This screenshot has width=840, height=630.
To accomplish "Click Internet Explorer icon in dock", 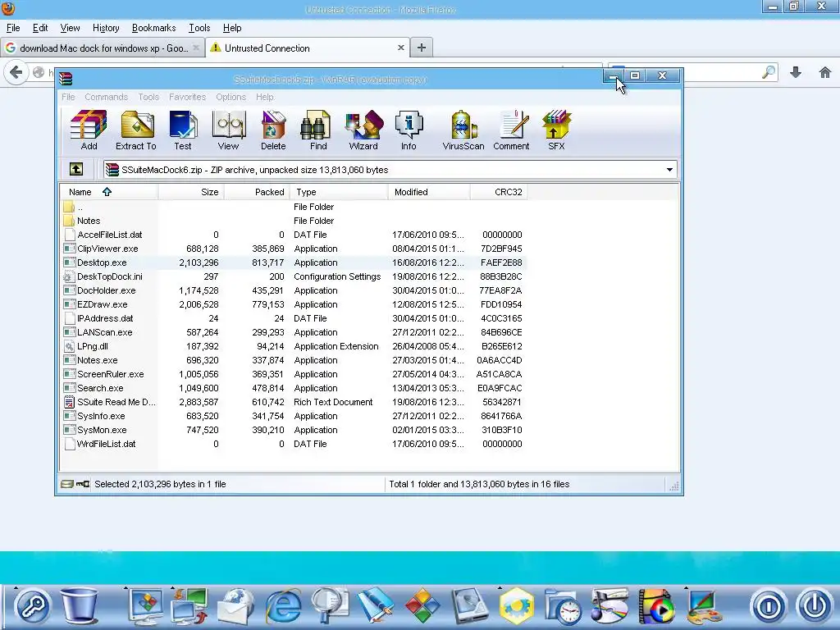I will 283,606.
